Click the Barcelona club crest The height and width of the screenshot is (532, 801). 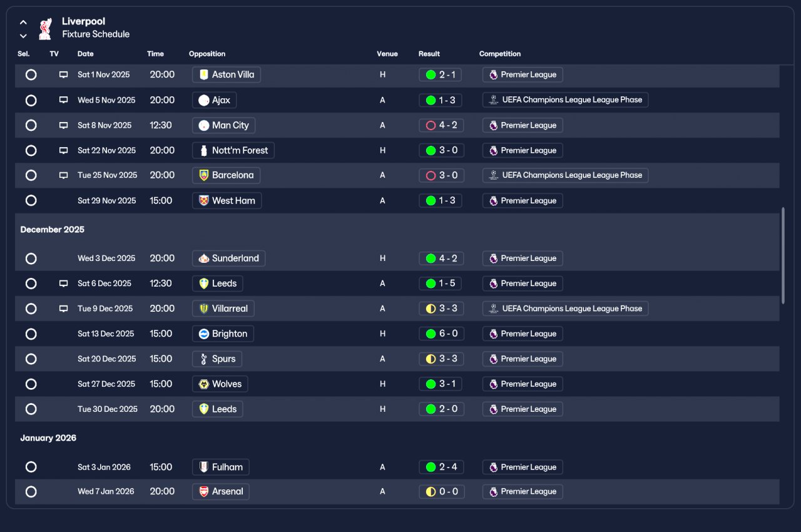coord(203,175)
